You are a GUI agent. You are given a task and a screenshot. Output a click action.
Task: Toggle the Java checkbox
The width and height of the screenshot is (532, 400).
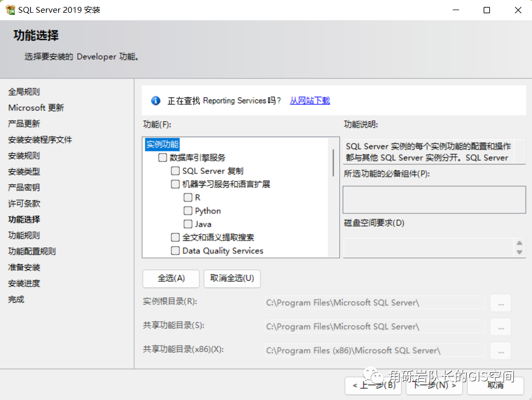(x=188, y=224)
